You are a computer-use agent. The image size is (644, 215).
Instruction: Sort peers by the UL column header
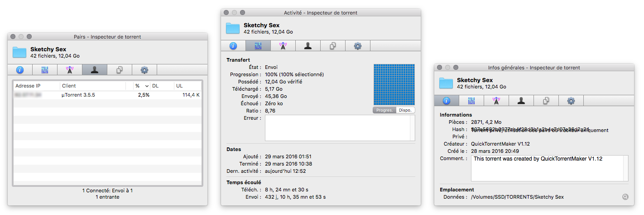click(188, 86)
